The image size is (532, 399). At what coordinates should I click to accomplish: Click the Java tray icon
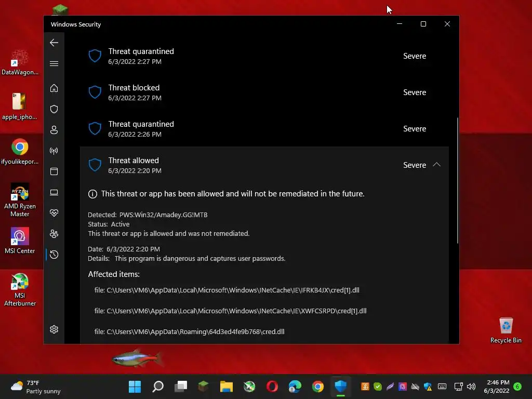[x=365, y=387]
